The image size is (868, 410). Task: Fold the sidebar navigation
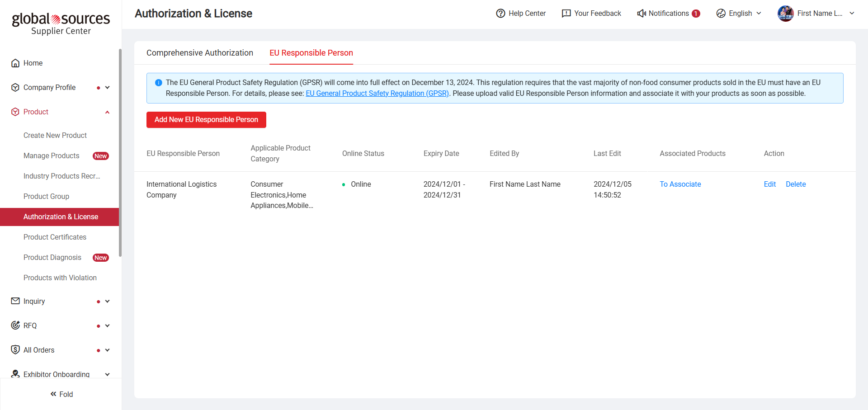pos(61,394)
